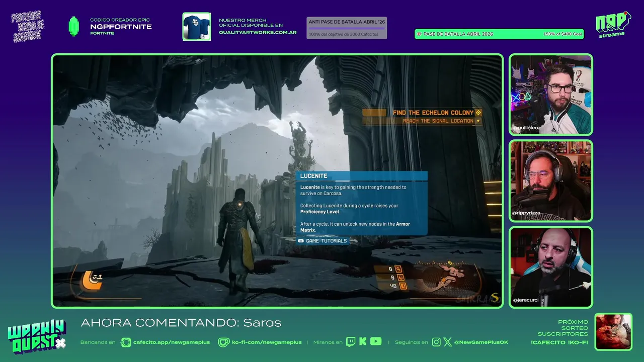Viewport: 644px width, 362px height.
Task: Click the NGPFORTNITE creator code text
Action: pyautogui.click(x=121, y=27)
